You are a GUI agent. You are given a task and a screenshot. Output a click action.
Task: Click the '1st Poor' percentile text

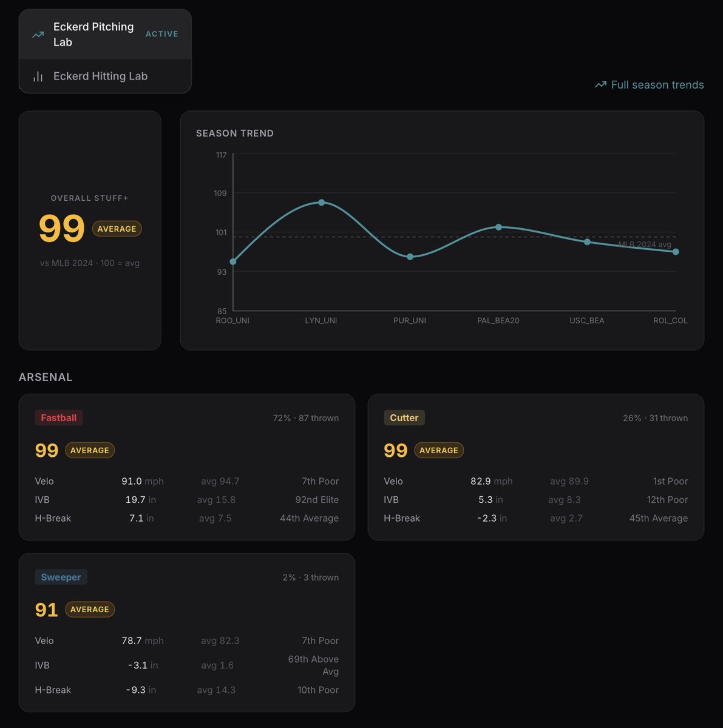click(x=671, y=481)
